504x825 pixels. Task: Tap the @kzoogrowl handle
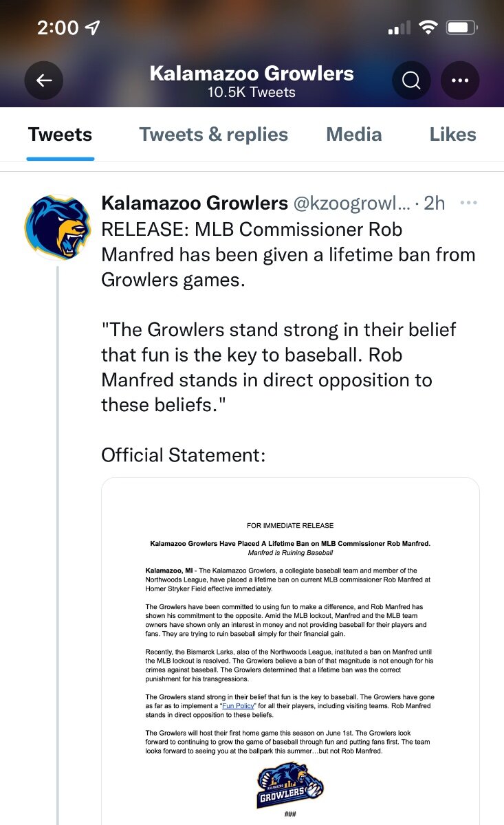pyautogui.click(x=351, y=203)
